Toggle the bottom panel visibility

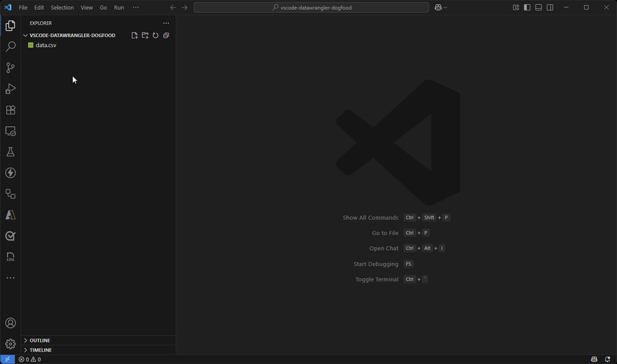(x=539, y=7)
